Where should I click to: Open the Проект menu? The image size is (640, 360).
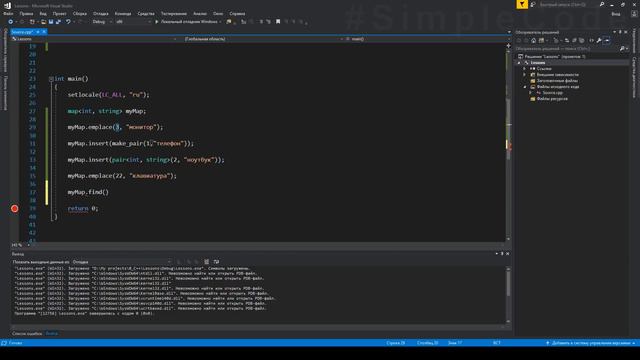59,13
